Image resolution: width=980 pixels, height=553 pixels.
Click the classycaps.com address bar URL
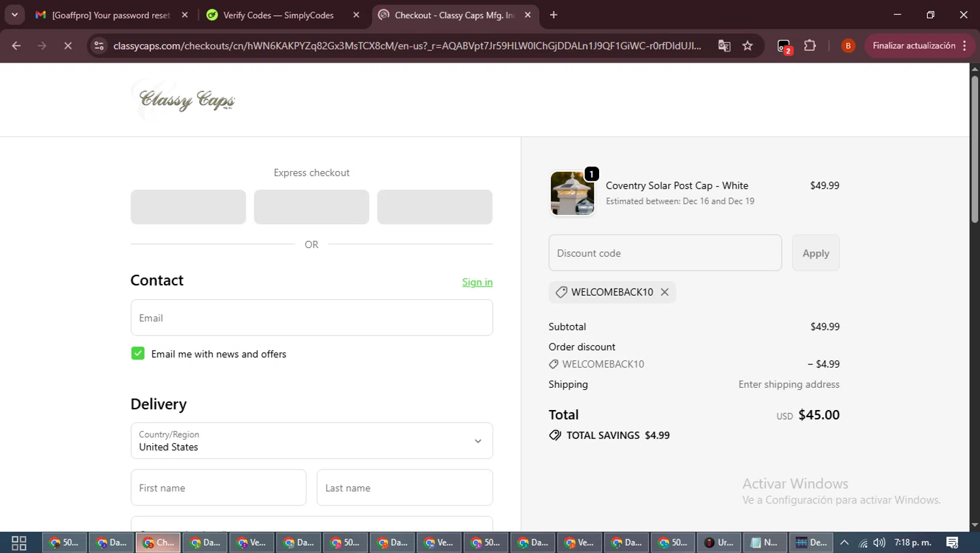tap(407, 46)
